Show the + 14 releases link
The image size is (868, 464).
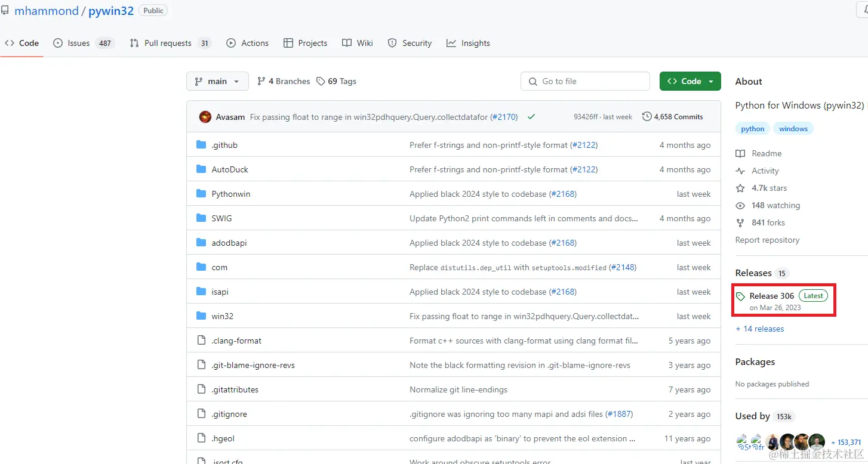[760, 329]
